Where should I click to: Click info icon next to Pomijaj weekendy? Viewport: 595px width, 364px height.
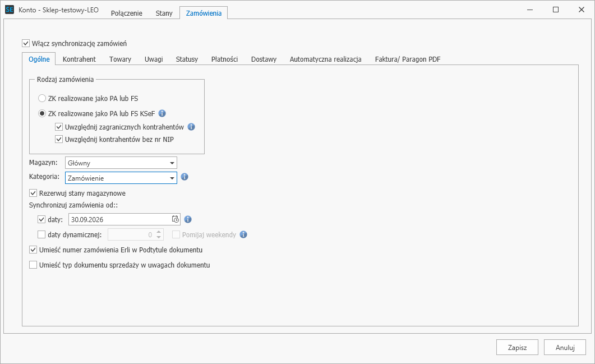[x=243, y=234]
